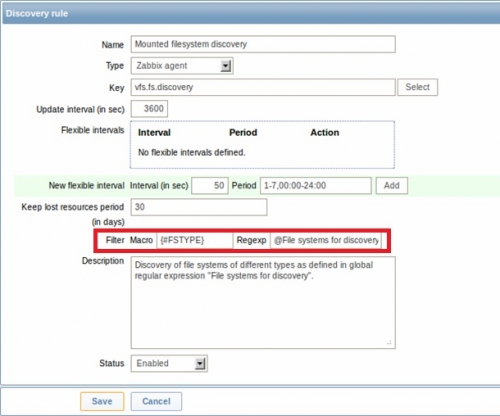The width and height of the screenshot is (500, 416).
Task: Click the Regexp field with @File systems for discovery
Action: 326,240
